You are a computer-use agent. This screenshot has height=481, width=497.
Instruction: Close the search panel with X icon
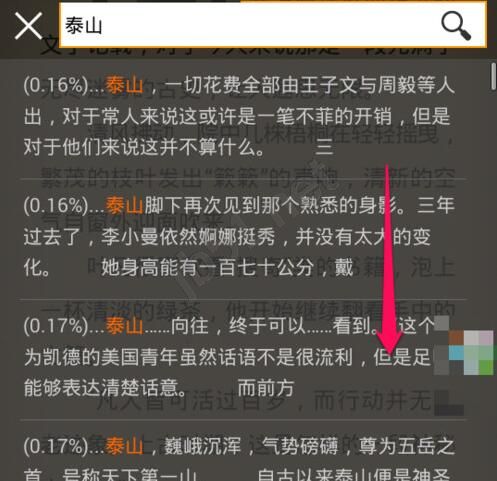point(29,26)
